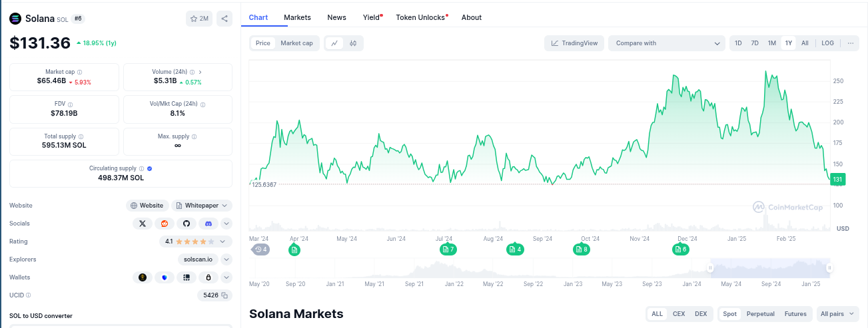Open the Volume (24h) arrow link
The width and height of the screenshot is (868, 328).
point(201,72)
